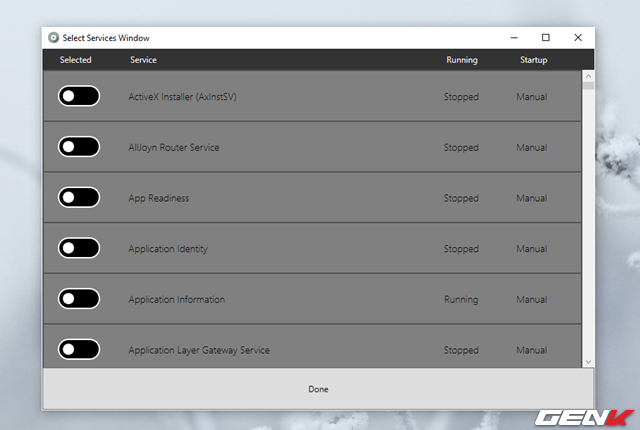Click the Done button
The height and width of the screenshot is (430, 640).
pyautogui.click(x=318, y=389)
